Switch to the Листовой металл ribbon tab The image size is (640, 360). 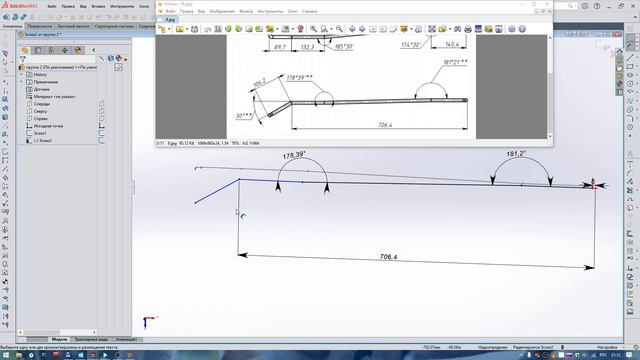pyautogui.click(x=73, y=26)
